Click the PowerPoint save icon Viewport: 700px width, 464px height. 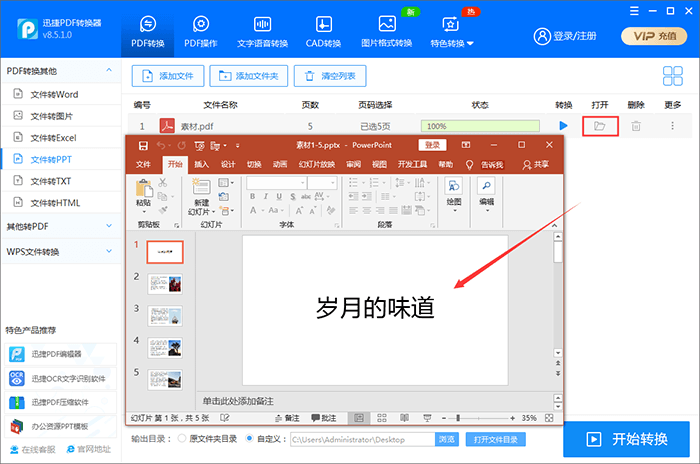pos(143,146)
